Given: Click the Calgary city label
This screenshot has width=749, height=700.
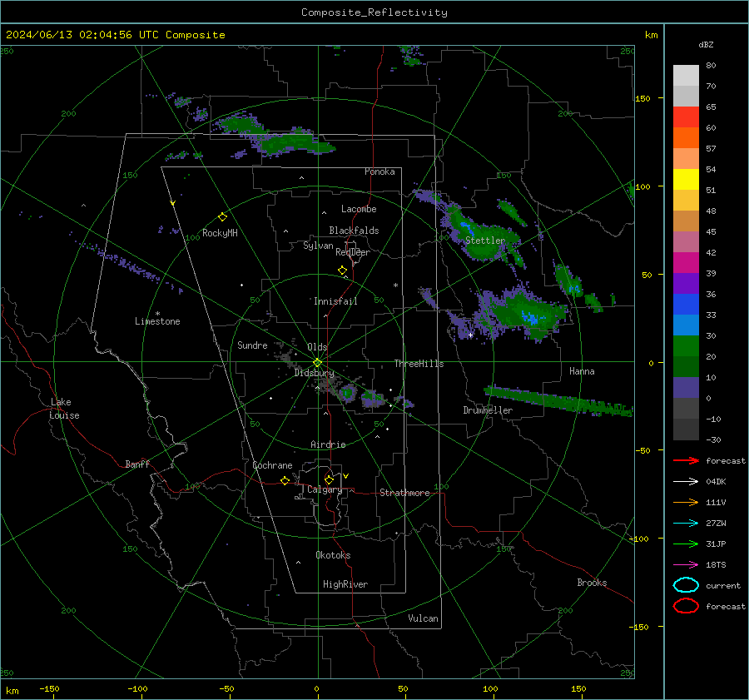Looking at the screenshot, I should [325, 489].
